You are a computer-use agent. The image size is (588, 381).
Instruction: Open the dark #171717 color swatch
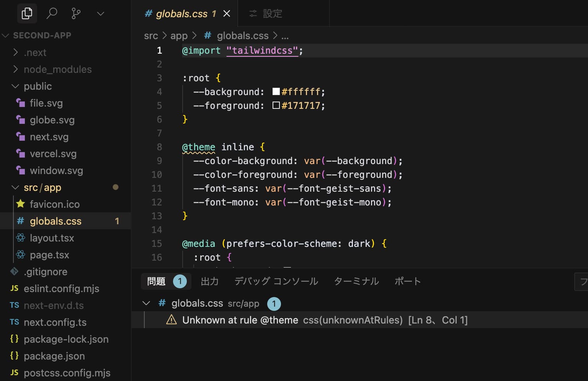(x=276, y=105)
